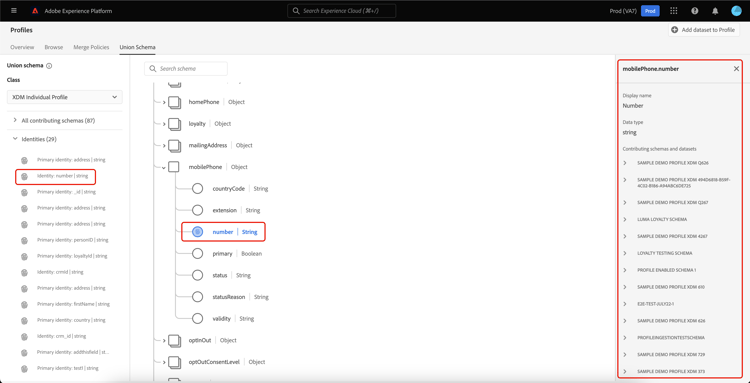Screen dimensions: 750x383
Task: Click fingerprint icon beside Identity: crm_id
Action: [24, 336]
